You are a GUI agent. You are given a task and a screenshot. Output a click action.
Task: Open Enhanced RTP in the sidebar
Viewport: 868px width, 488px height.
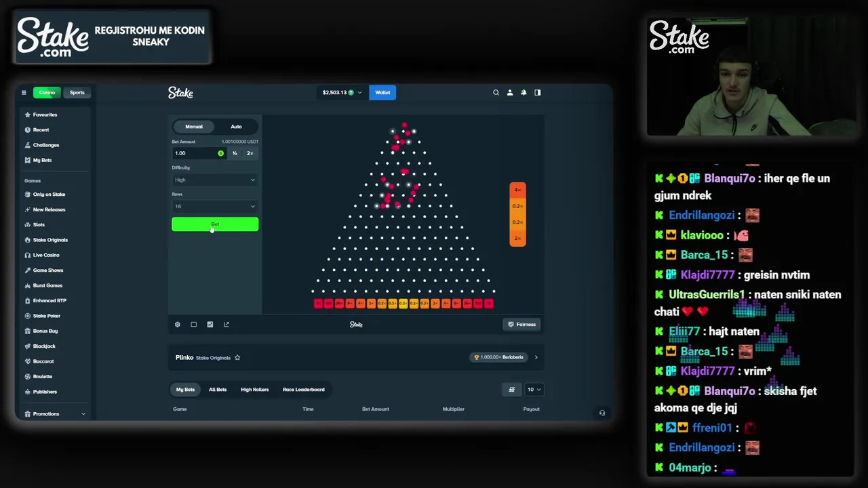[x=50, y=301]
